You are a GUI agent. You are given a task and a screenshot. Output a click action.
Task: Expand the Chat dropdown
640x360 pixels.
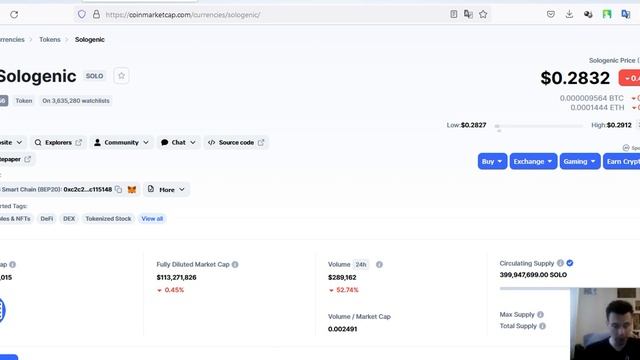click(x=178, y=142)
